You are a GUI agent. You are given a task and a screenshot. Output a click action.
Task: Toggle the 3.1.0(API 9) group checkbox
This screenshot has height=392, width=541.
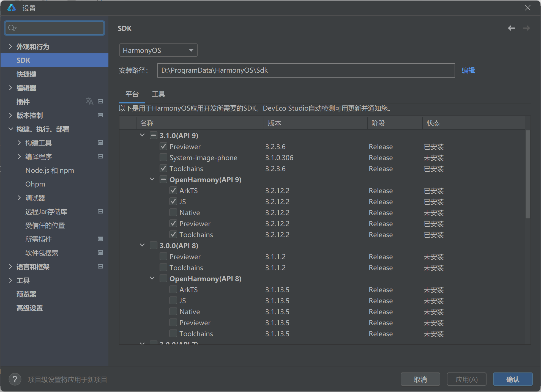coord(154,135)
